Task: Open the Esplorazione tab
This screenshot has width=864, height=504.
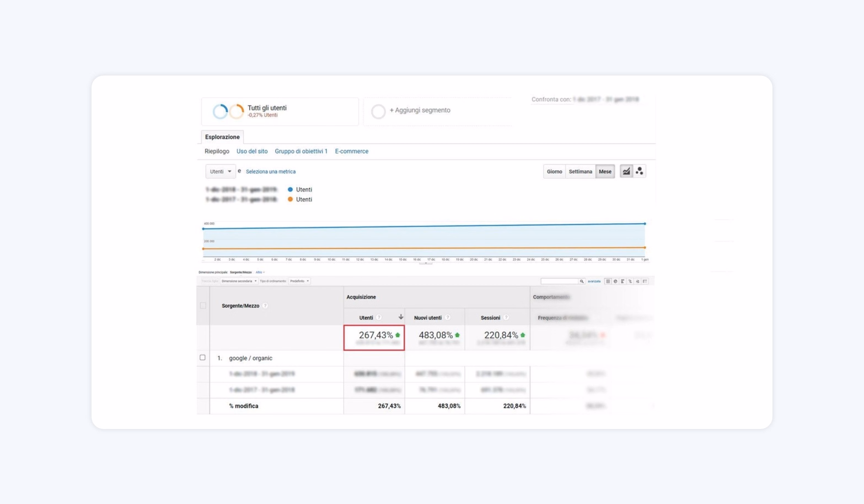Action: pos(222,137)
